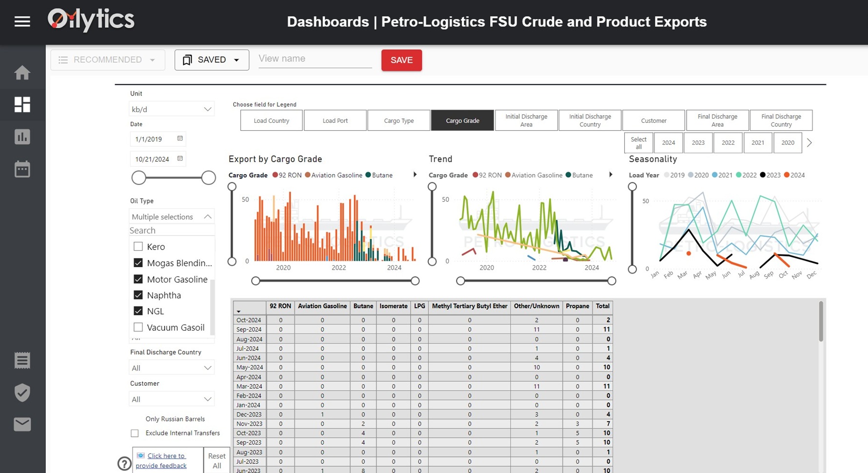Select Final Discharge Country legend field
868x473 pixels.
781,120
